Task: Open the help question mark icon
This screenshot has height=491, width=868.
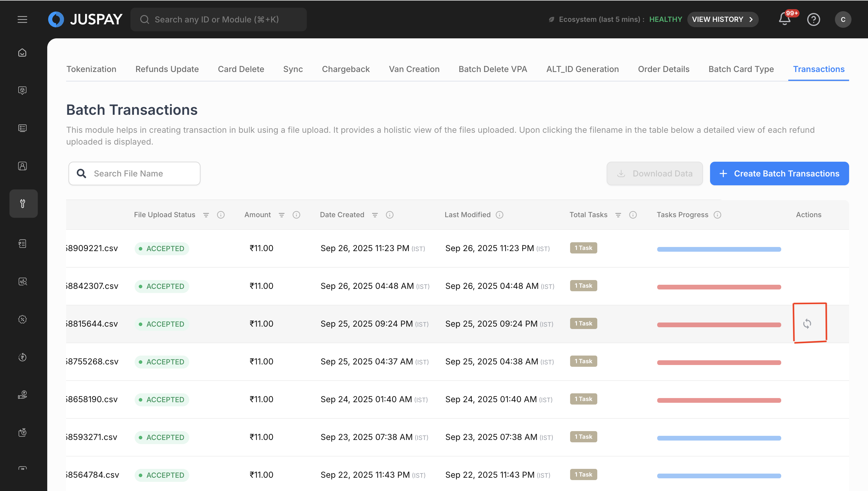Action: pos(813,19)
